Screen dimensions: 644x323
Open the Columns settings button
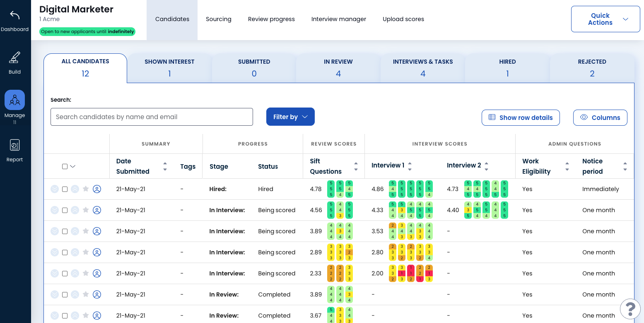[x=600, y=117]
